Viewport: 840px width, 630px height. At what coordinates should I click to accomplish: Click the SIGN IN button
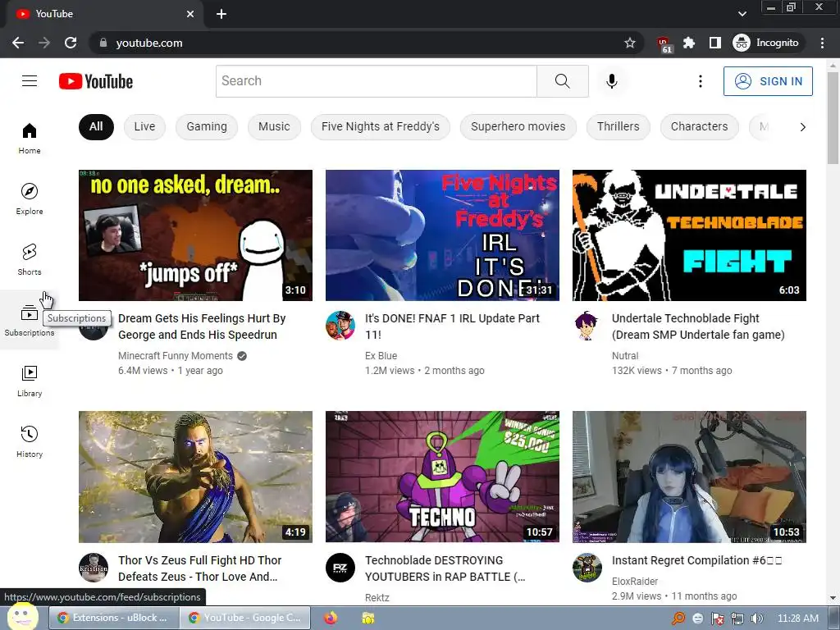coord(768,81)
